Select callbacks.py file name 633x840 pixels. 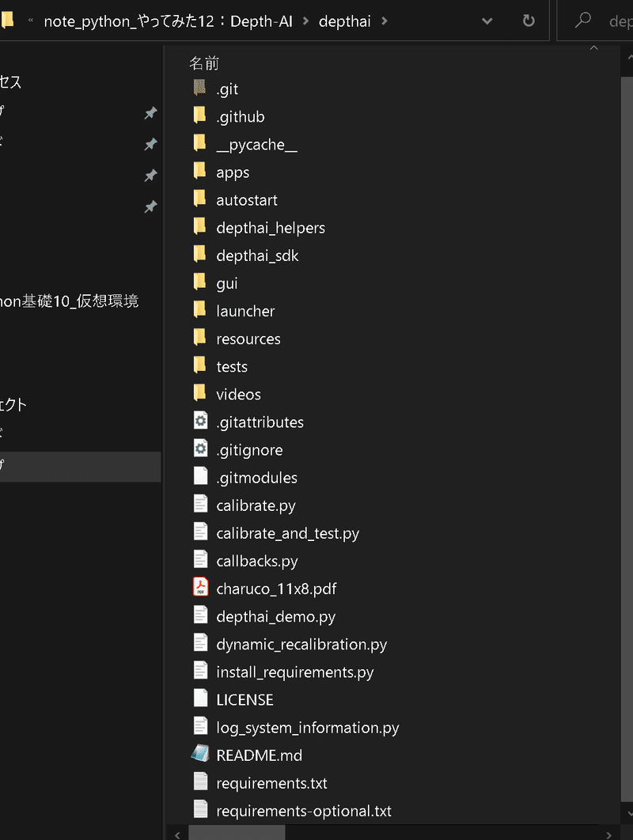coord(257,562)
